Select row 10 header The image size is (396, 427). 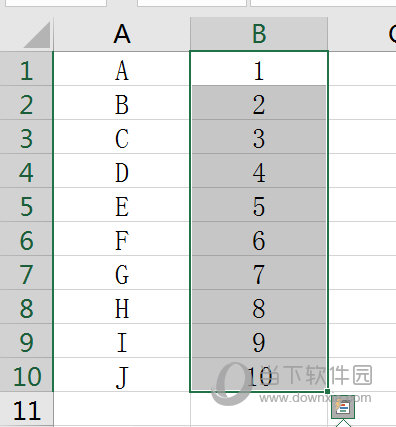pyautogui.click(x=26, y=375)
